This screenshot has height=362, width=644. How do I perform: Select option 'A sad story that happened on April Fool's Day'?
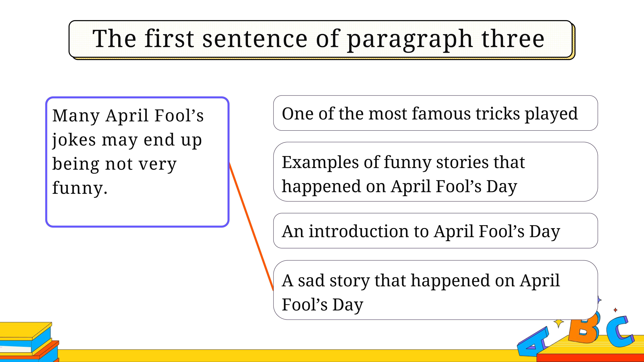436,290
